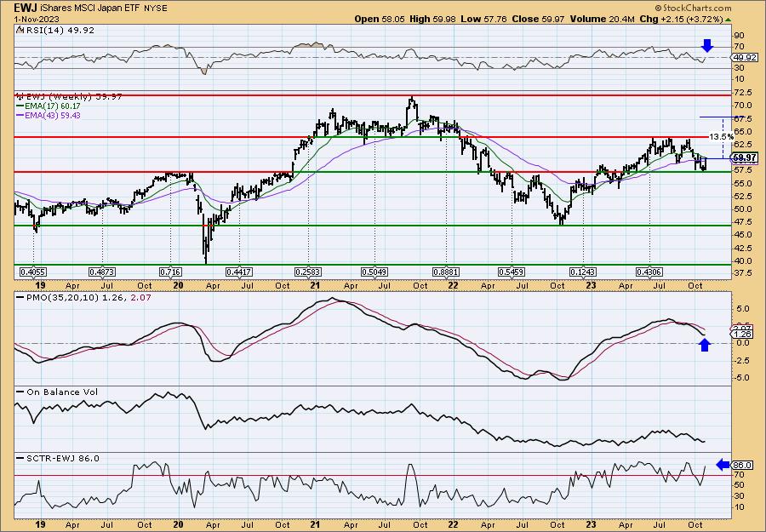Click the 59.97 current price axis tag

point(745,157)
